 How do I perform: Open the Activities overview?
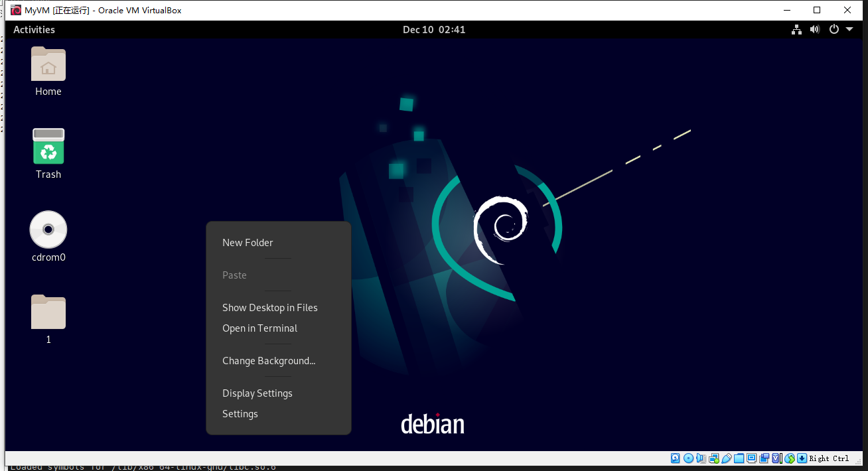[33, 29]
